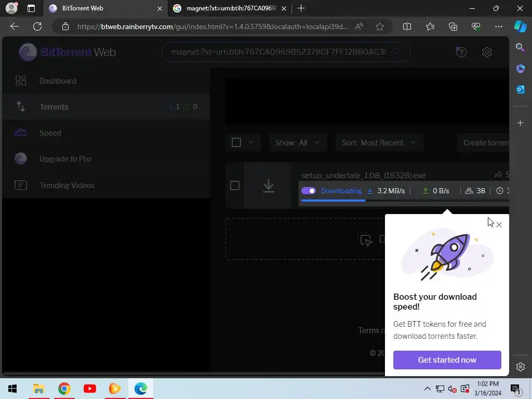The width and height of the screenshot is (532, 399).
Task: Open Edge tab actions menu icon
Action: [31, 8]
